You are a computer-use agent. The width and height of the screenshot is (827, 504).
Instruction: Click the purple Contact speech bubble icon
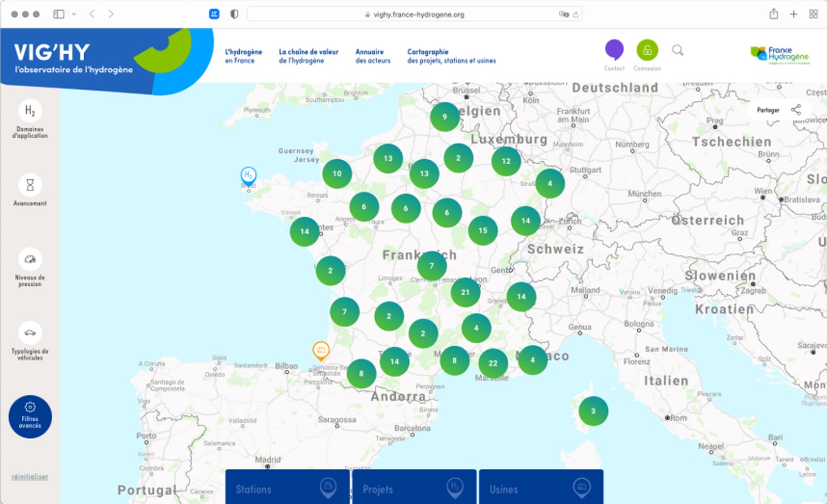click(x=614, y=50)
